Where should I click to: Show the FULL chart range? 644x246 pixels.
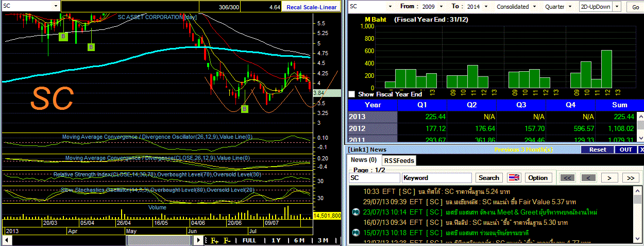(249, 240)
